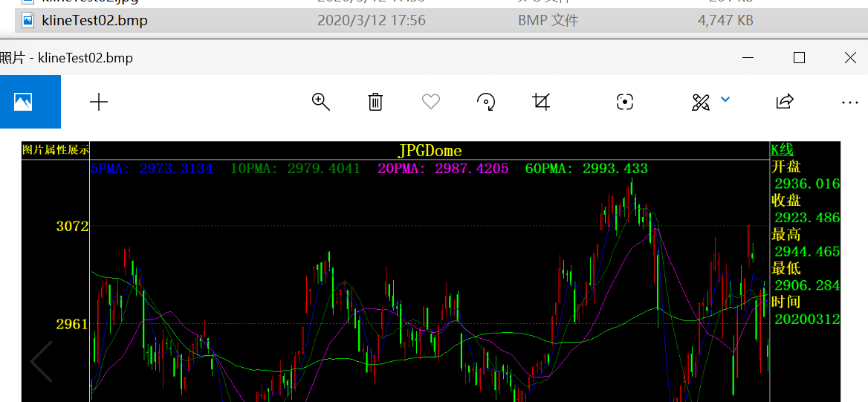Viewport: 868px width, 402px height.
Task: Go to previous photo with left arrow
Action: tap(42, 362)
